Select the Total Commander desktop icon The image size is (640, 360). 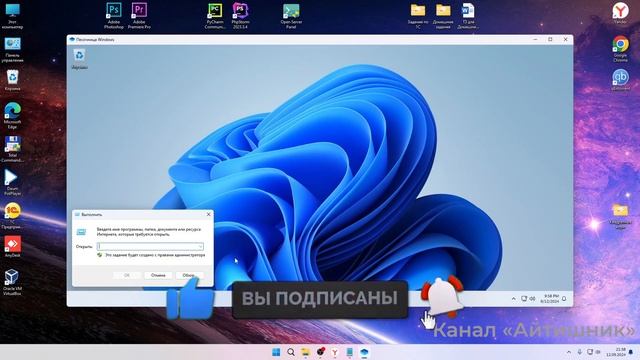coord(12,149)
